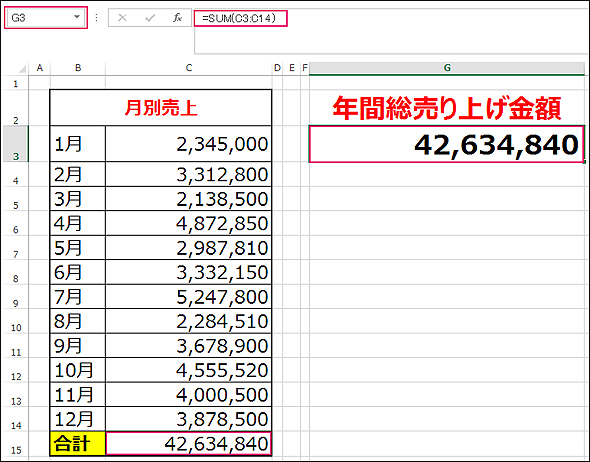Select row 3 header

15,144
